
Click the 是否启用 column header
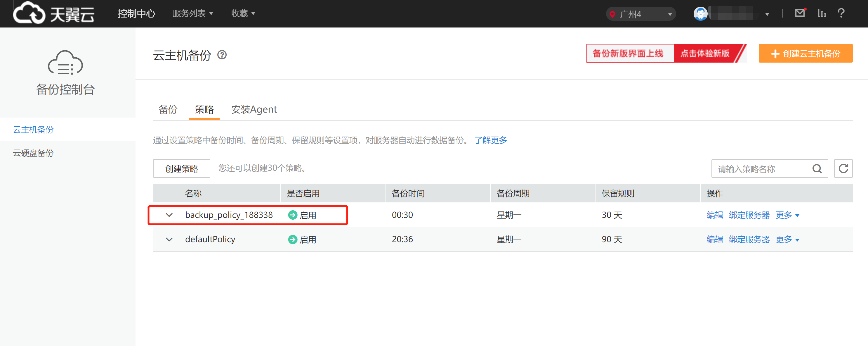[x=303, y=193]
